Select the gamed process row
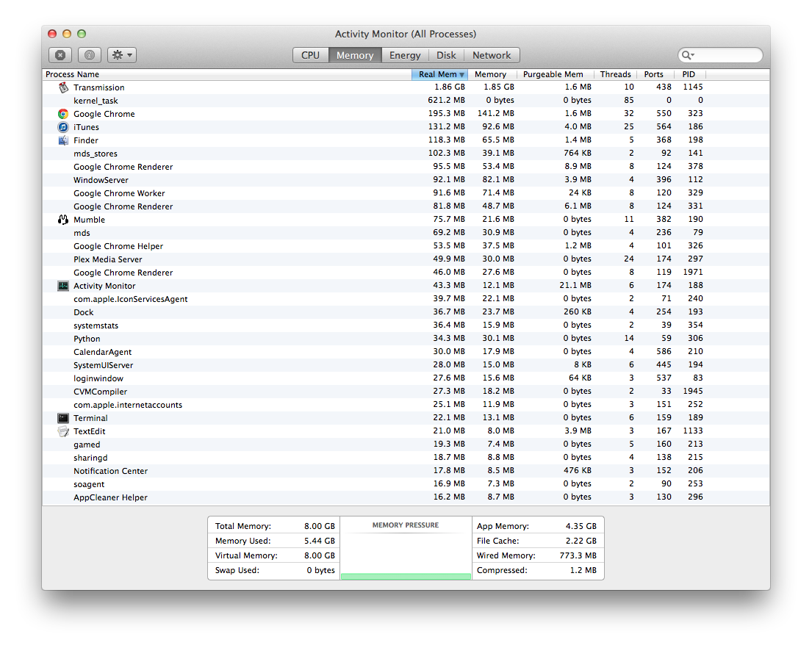Viewport: 812px width, 648px height. click(x=406, y=444)
